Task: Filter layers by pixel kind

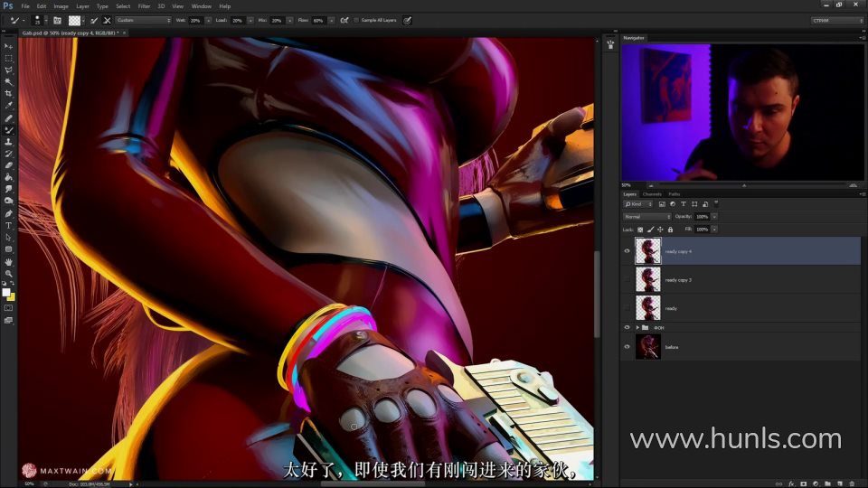Action: [x=662, y=204]
